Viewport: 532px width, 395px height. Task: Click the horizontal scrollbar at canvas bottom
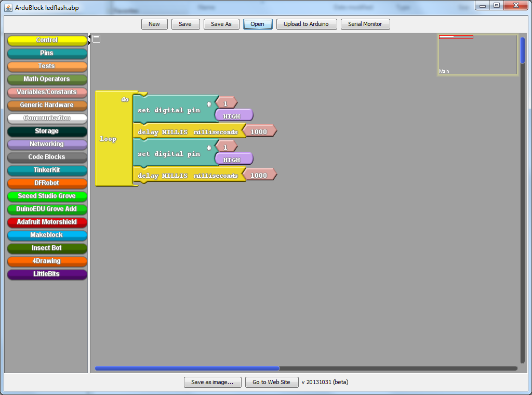coord(187,368)
